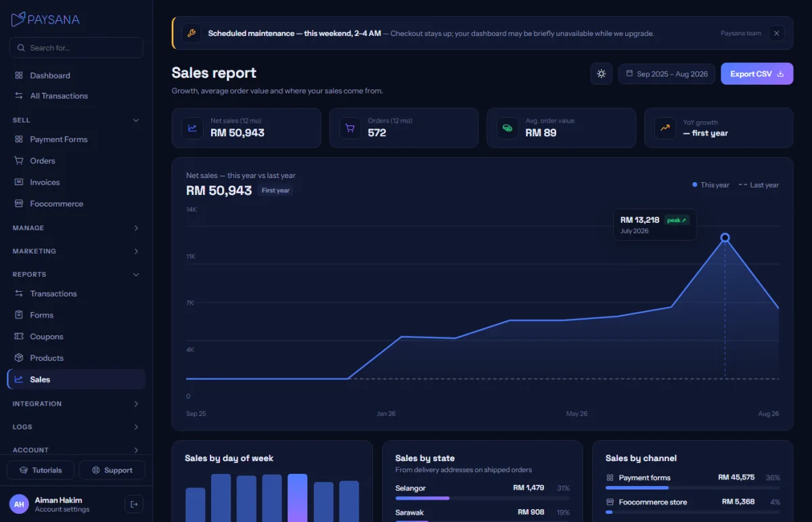Expand the MANAGE section
Screen dimensions: 812x522
coord(76,227)
